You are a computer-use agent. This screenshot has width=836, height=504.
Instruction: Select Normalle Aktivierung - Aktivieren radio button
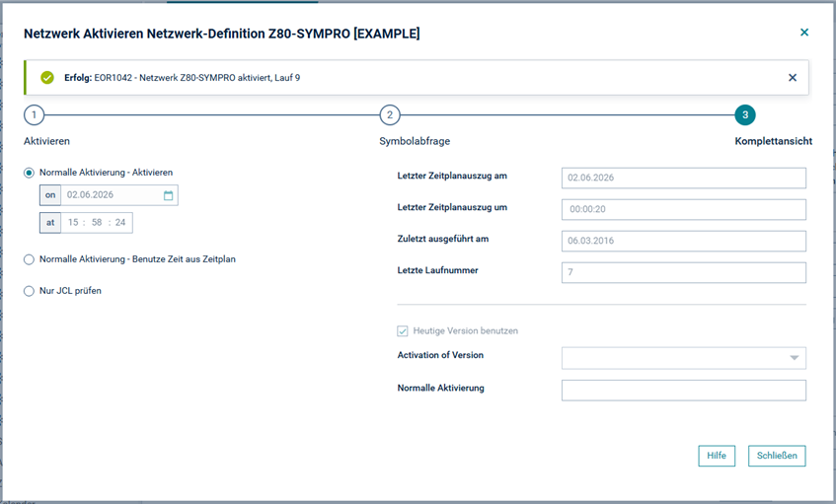point(29,173)
